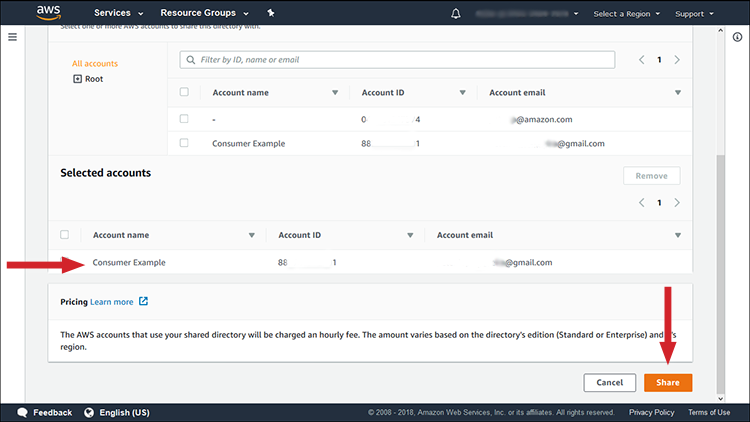The width and height of the screenshot is (750, 422).
Task: Click the orange Share button
Action: pos(668,382)
